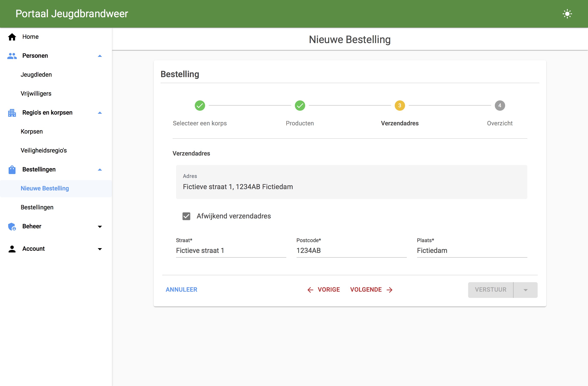
Task: Click the Overzicht step label
Action: click(x=500, y=123)
